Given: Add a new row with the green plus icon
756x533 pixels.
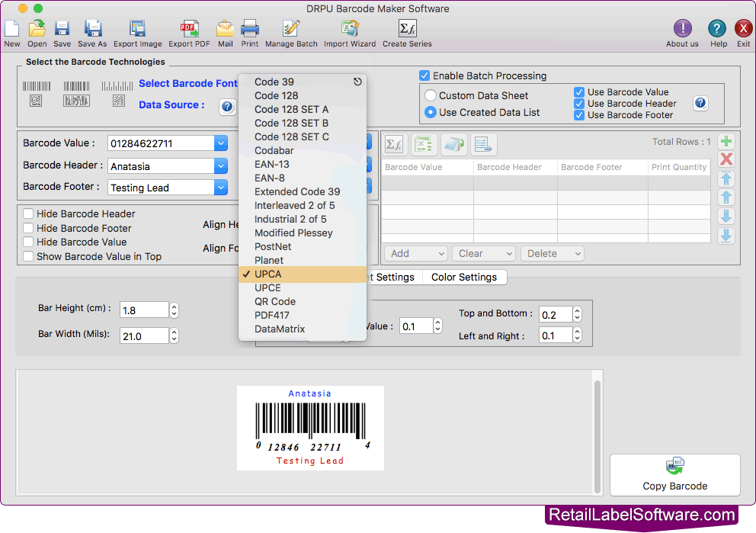Looking at the screenshot, I should click(x=725, y=141).
